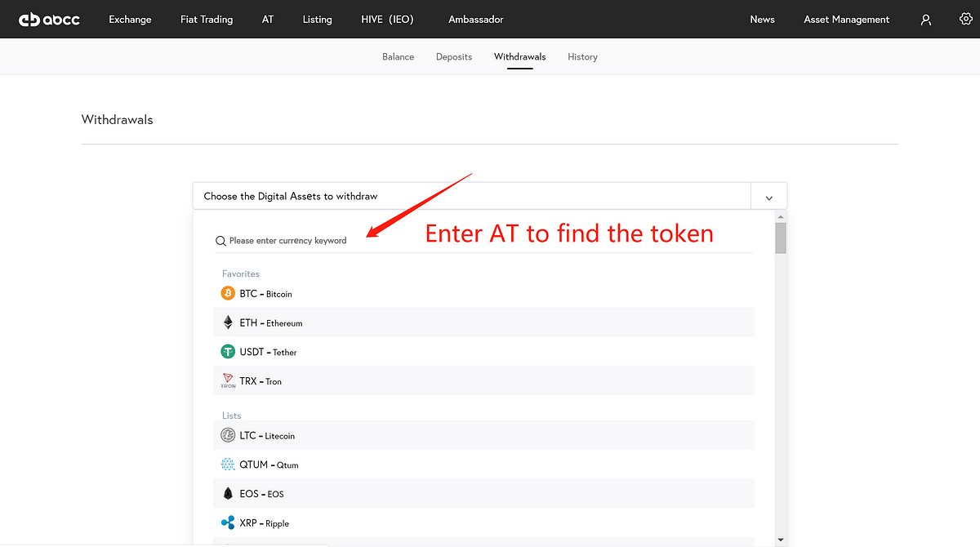This screenshot has width=980, height=547.
Task: Click the Ethereum diamond icon
Action: (228, 322)
